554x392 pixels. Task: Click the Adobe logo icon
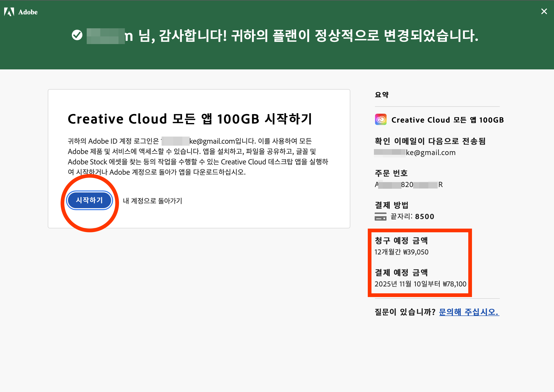[x=9, y=12]
